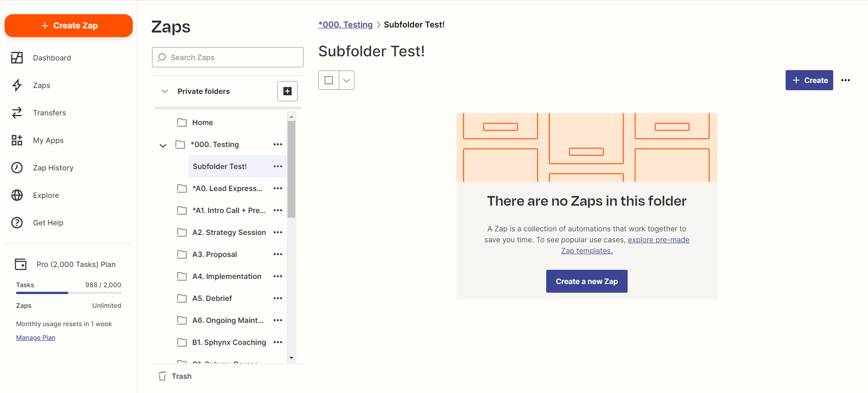Open more options for Subfolder Test! folder

pyautogui.click(x=278, y=166)
